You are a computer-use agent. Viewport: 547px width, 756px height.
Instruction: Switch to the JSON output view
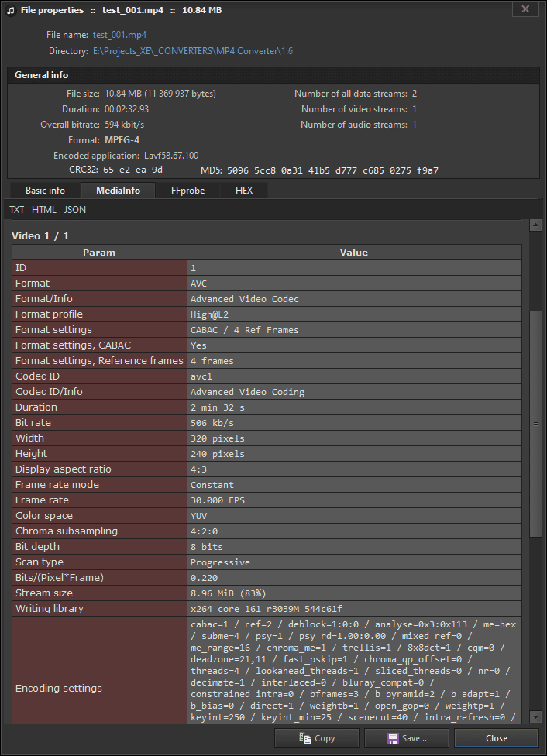(x=74, y=209)
